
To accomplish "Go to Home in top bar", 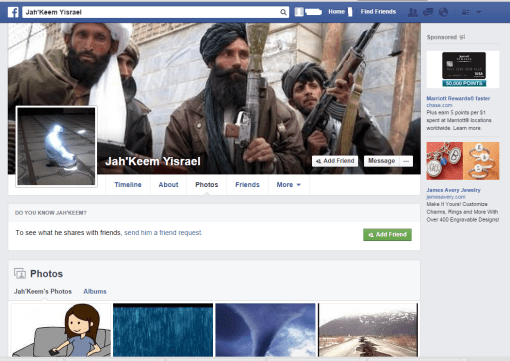I will [x=336, y=12].
